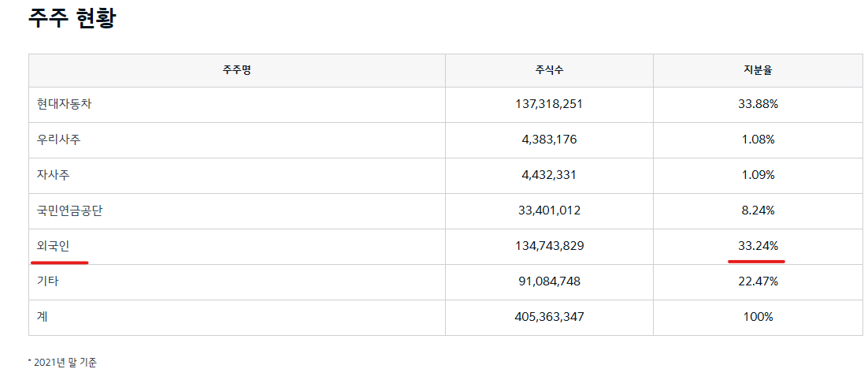Viewport: 868px width, 380px height.
Task: Select the total share count 405,363,347
Action: click(549, 317)
